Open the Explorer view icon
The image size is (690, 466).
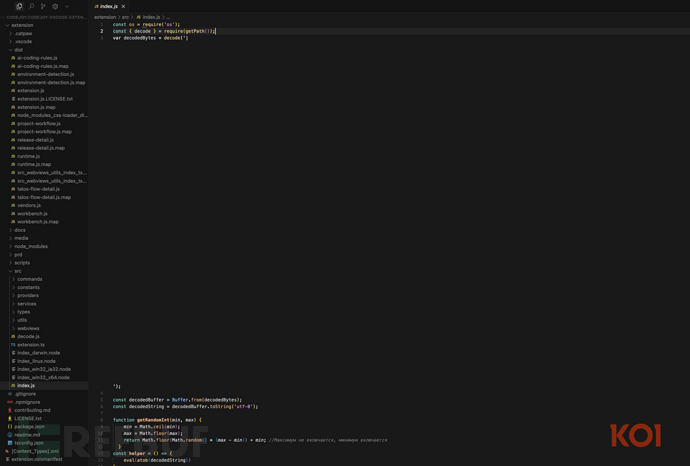pyautogui.click(x=19, y=6)
